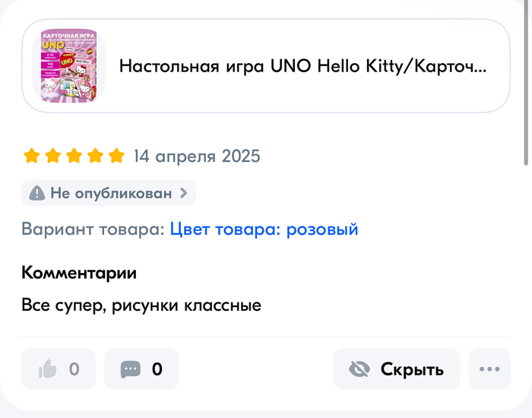Open the three-dots more options menu

coord(489,369)
